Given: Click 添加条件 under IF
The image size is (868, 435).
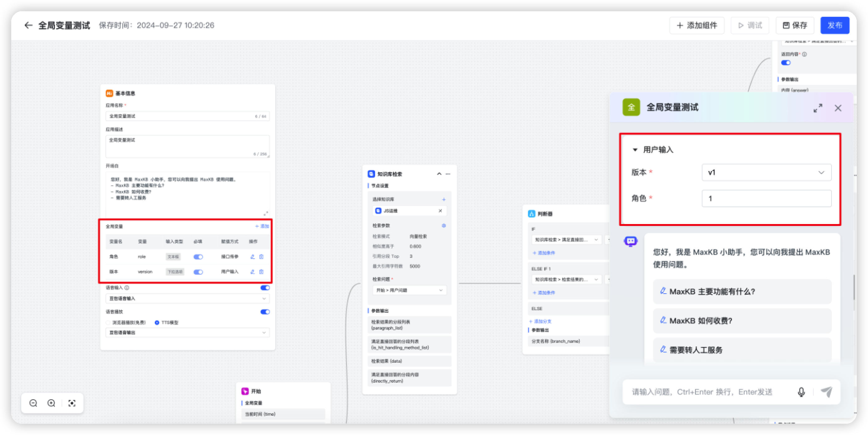Looking at the screenshot, I should point(544,253).
